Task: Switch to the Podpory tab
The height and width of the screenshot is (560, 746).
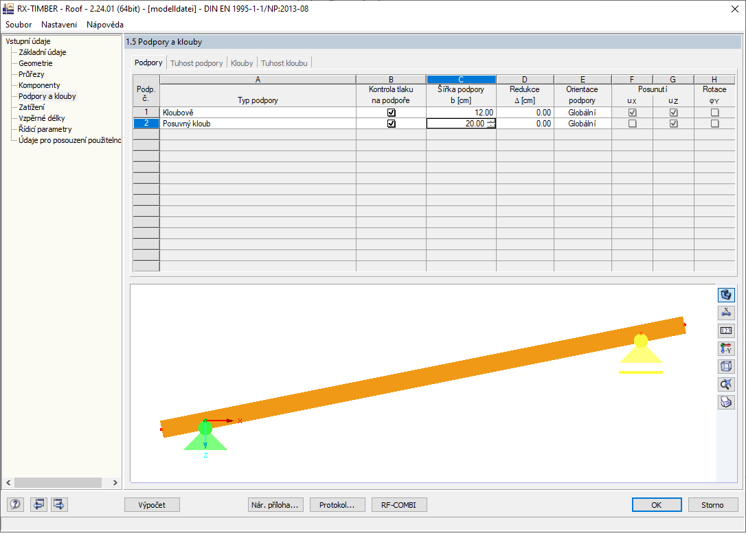Action: 148,63
